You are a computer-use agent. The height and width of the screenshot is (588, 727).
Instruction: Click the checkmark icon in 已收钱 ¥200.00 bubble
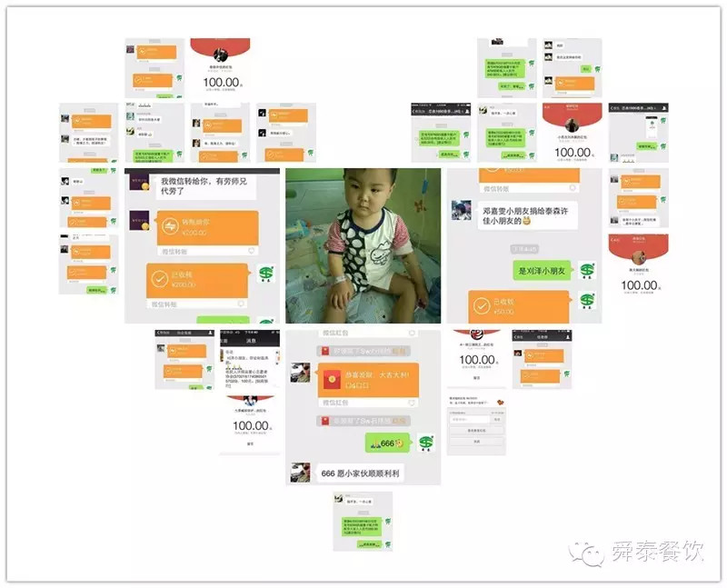click(x=160, y=279)
